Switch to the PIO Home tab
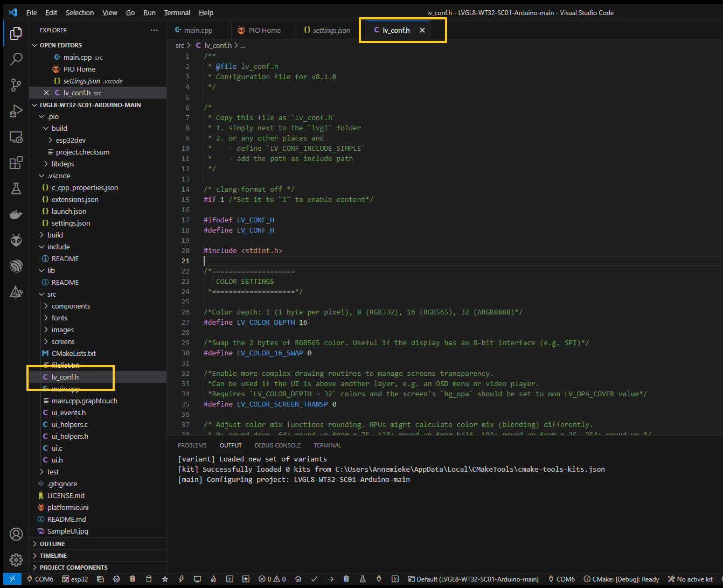 (264, 30)
